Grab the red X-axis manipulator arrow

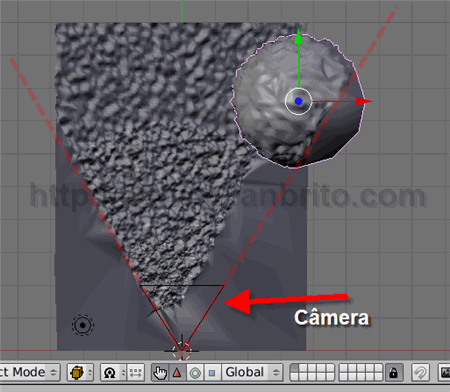point(363,101)
